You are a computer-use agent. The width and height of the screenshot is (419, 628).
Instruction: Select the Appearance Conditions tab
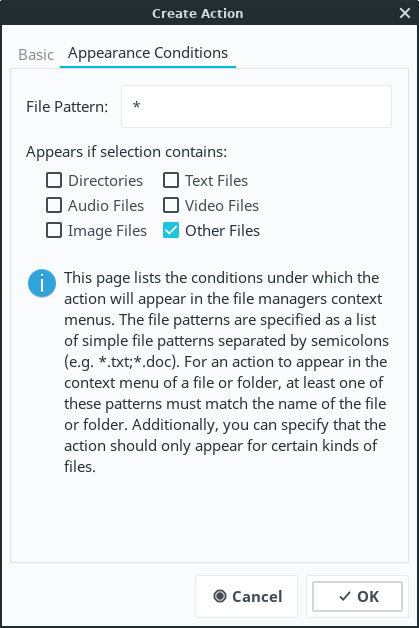pyautogui.click(x=148, y=53)
